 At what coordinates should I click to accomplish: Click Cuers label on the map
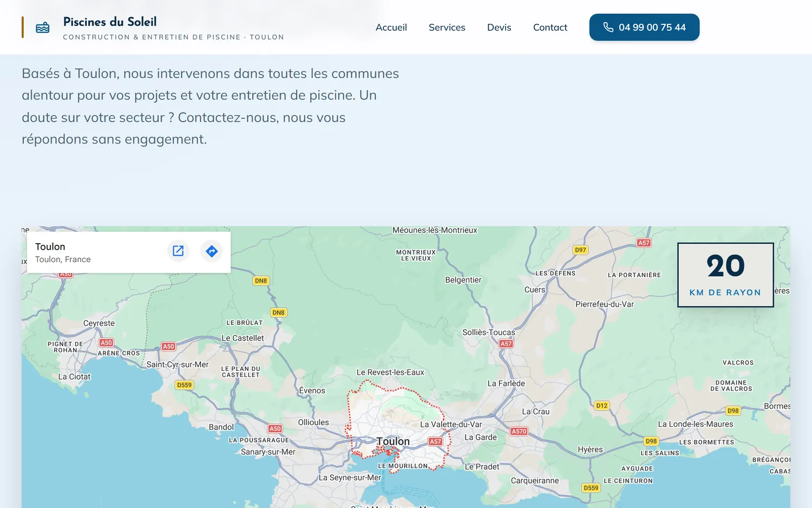535,290
